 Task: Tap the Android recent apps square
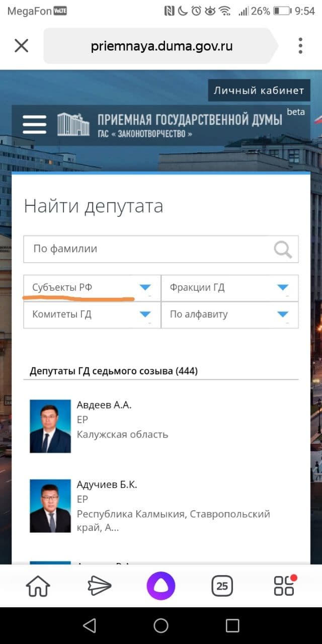pyautogui.click(x=232, y=625)
